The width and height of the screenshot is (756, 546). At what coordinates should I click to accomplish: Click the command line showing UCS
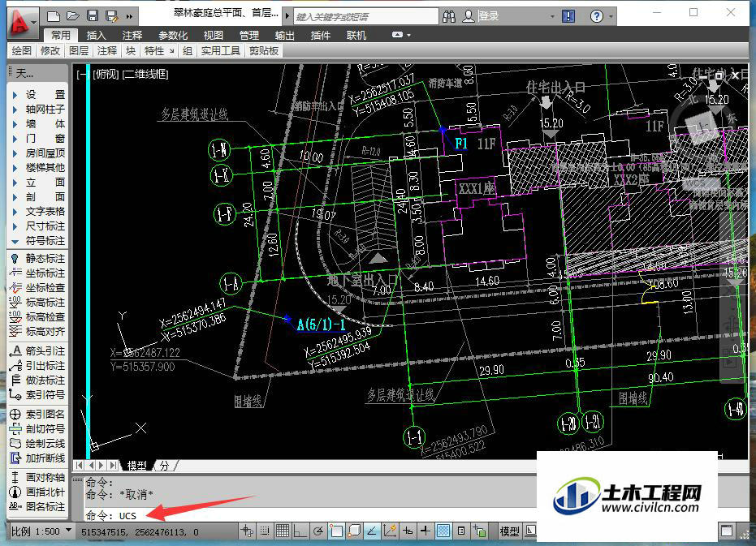309,516
